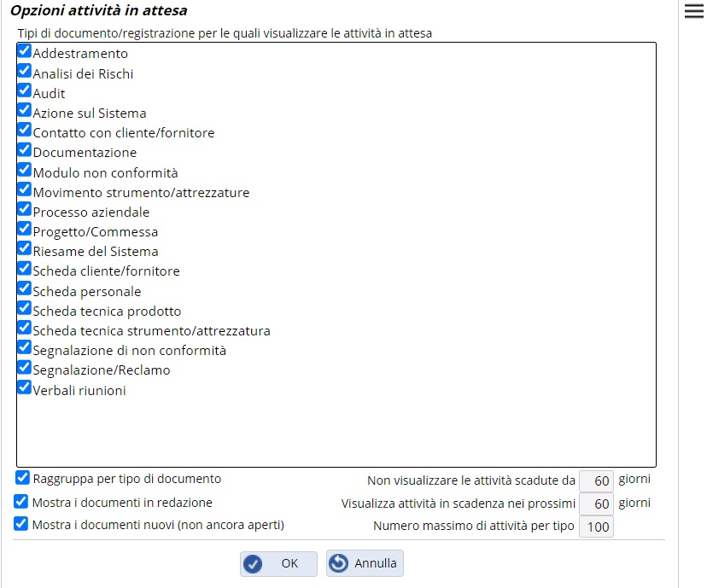Disable Processo aziendale checkbox

click(25, 210)
